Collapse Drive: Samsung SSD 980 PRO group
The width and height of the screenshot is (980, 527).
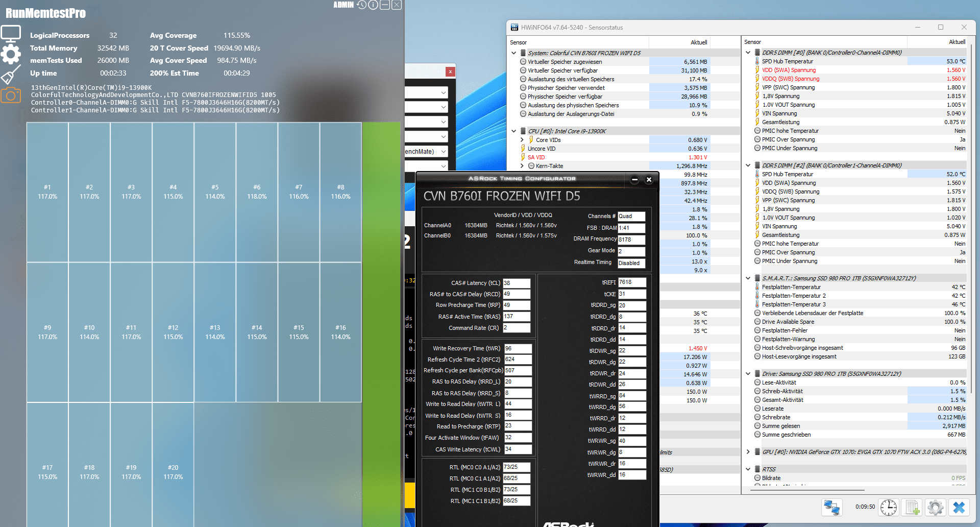[748, 374]
